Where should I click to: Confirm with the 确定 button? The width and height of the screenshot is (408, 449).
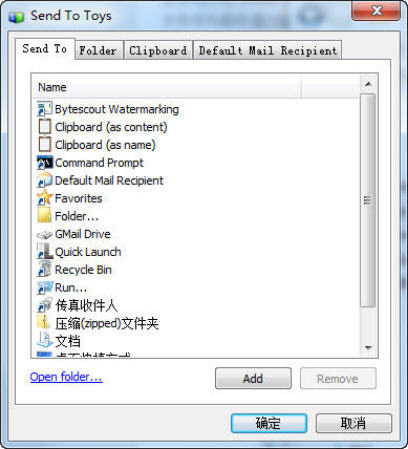pyautogui.click(x=269, y=423)
